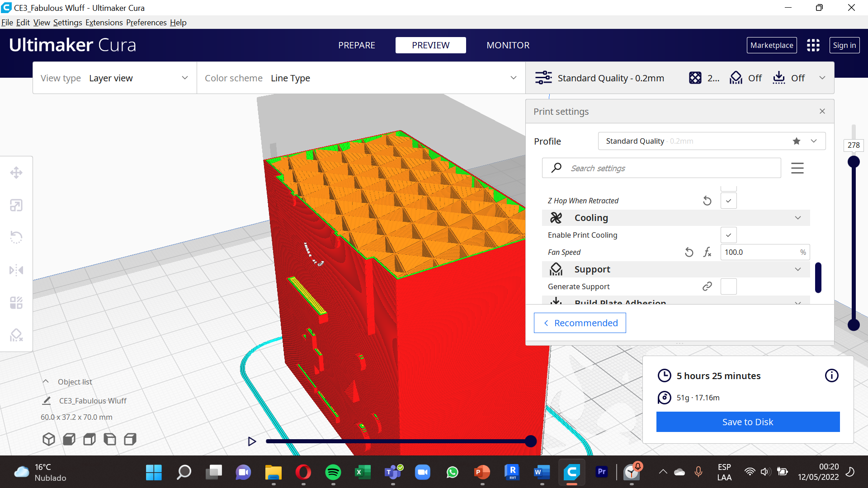Toggle Enable Print Cooling checkbox
Image resolution: width=868 pixels, height=488 pixels.
point(729,235)
